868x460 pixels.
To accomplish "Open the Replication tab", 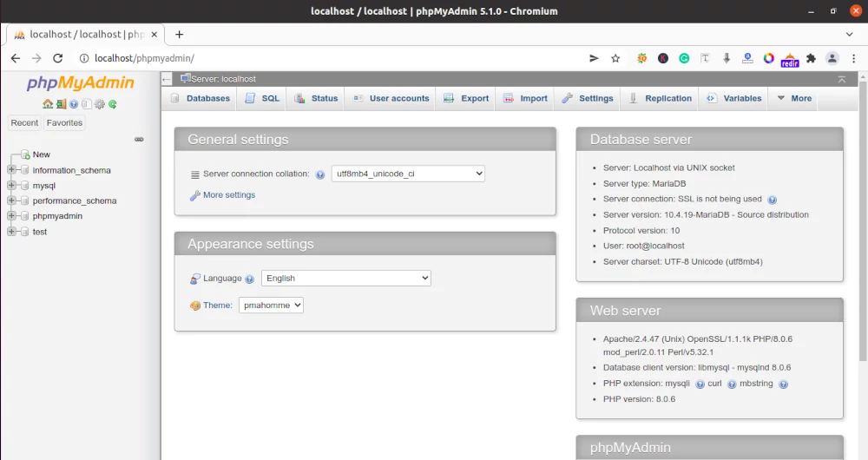I will (661, 99).
